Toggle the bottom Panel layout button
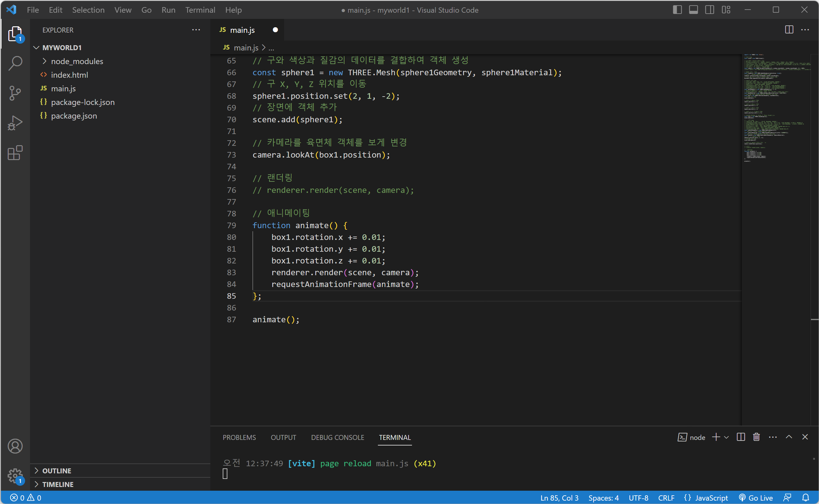Viewport: 819px width, 504px height. point(693,10)
